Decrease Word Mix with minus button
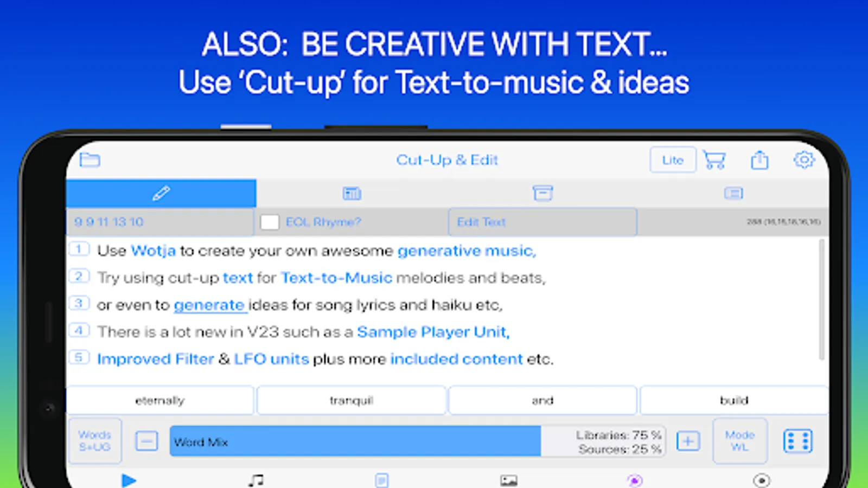The height and width of the screenshot is (488, 868). click(x=146, y=441)
